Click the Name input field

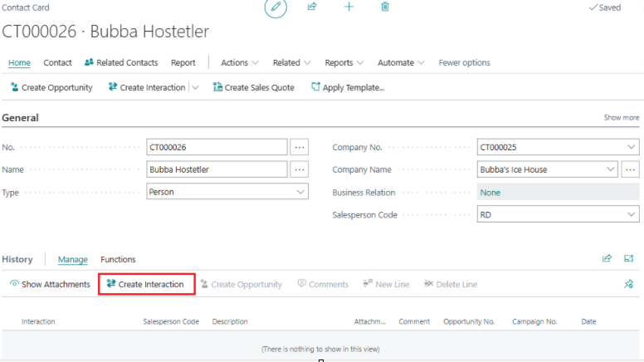pos(217,169)
